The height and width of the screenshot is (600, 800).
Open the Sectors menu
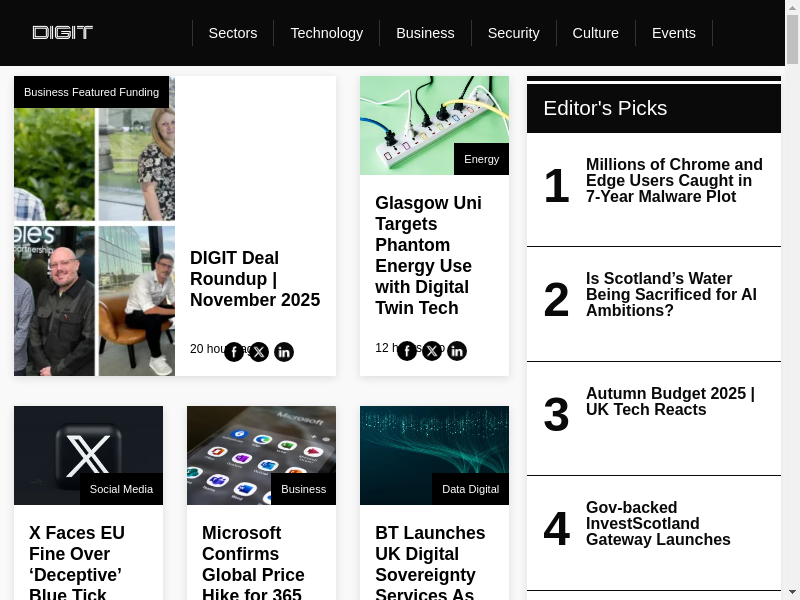tap(233, 33)
